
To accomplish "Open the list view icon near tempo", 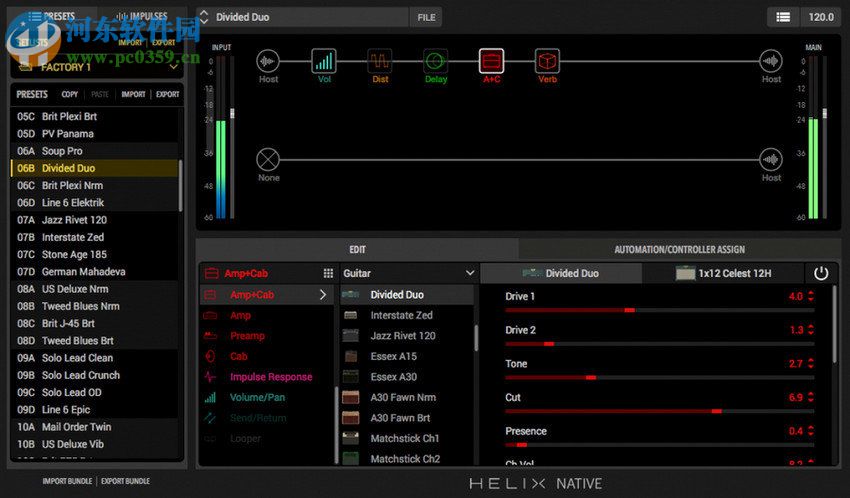I will pos(783,17).
